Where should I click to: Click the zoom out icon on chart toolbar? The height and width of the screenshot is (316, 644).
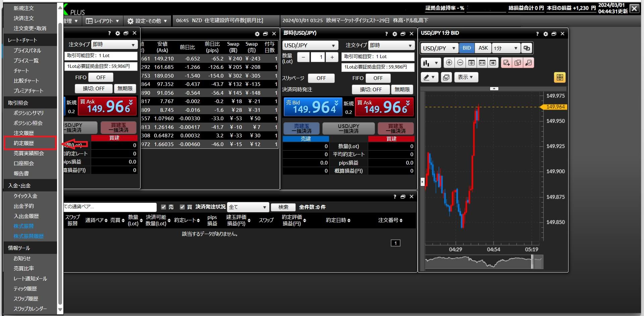click(x=460, y=63)
